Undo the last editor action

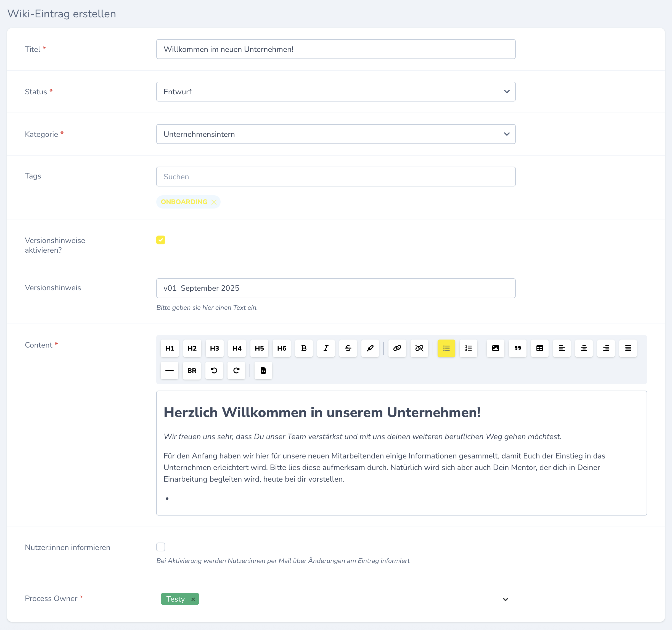[x=214, y=370]
